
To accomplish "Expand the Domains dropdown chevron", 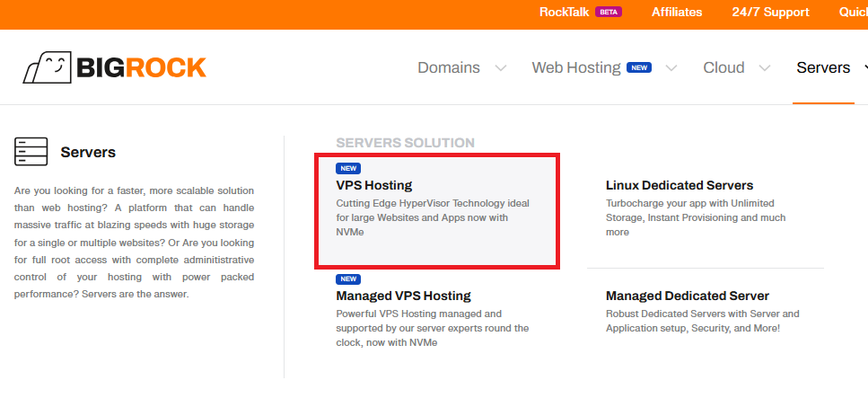I will tap(501, 68).
